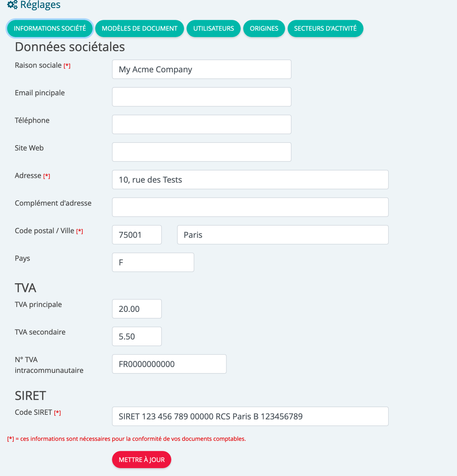Click the Ville field containing Paris

click(x=283, y=235)
